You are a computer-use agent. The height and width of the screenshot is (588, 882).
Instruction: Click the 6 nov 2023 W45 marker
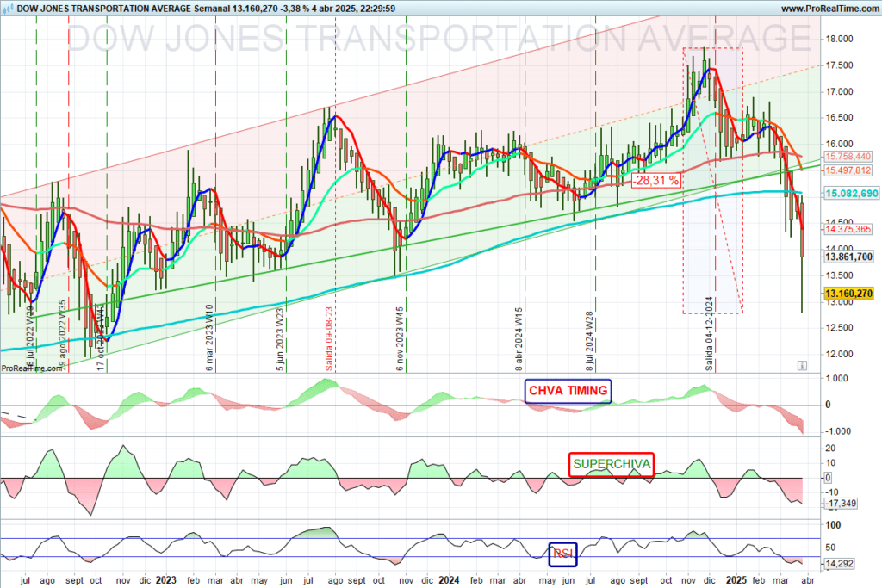400,338
